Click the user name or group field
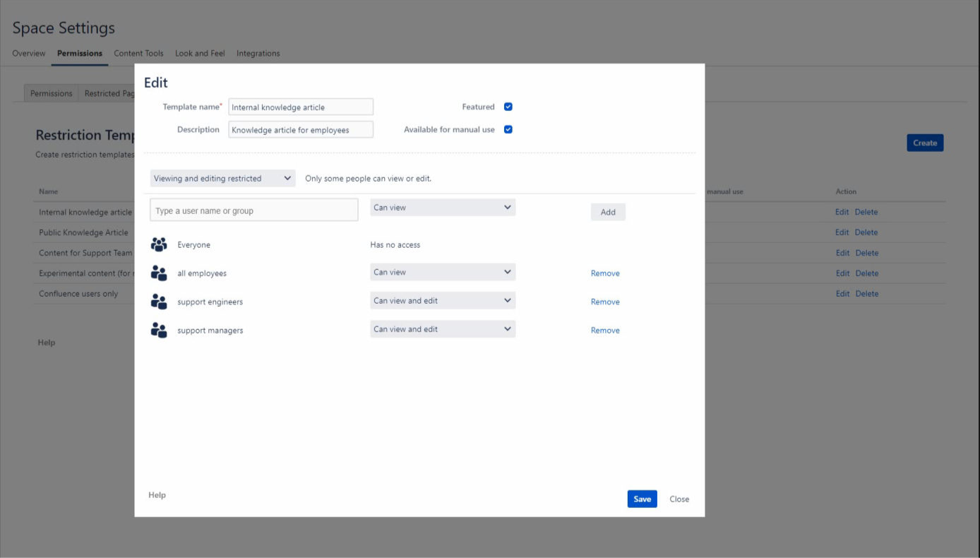 [253, 209]
